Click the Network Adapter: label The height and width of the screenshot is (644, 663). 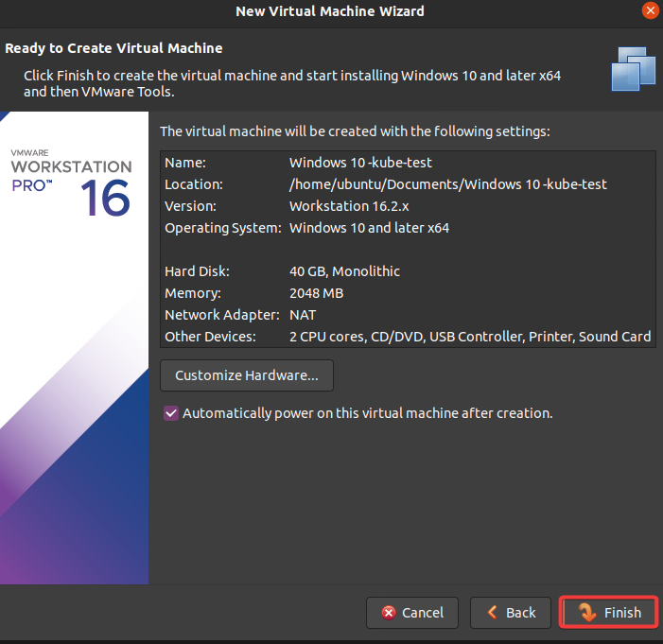tap(222, 315)
